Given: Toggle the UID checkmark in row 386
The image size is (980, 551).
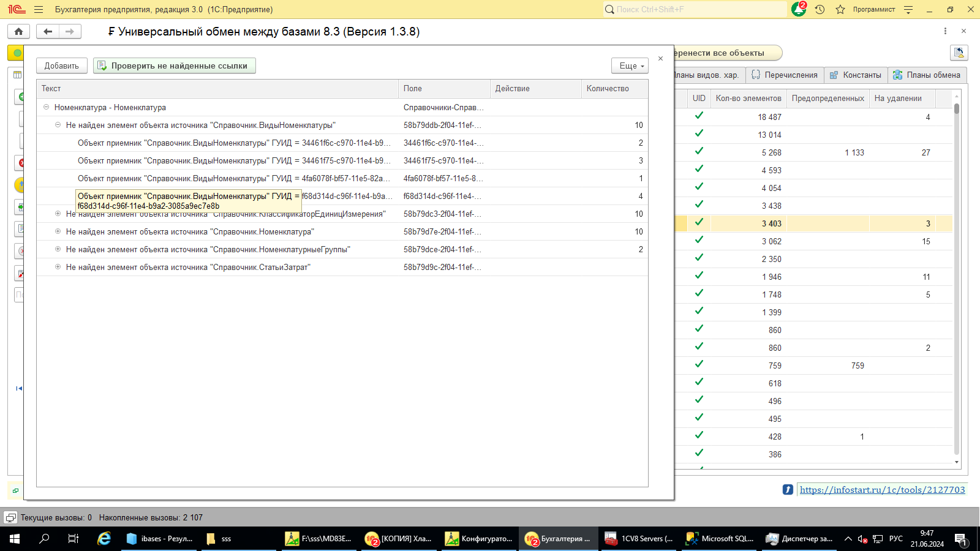Looking at the screenshot, I should 699,453.
